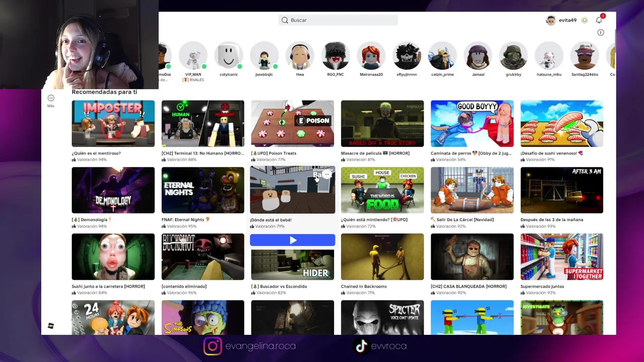Click the ¡Desafío de sushi venenoso! title link
Image resolution: width=644 pixels, height=362 pixels.
pyautogui.click(x=552, y=153)
